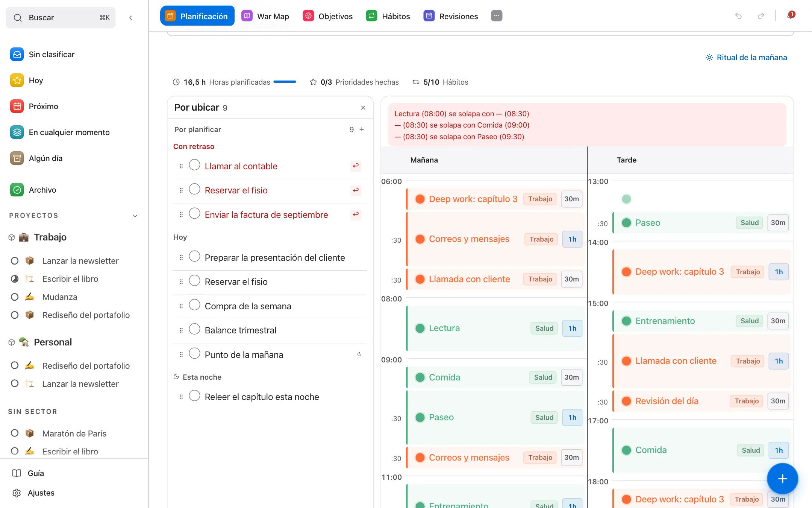This screenshot has width=812, height=508.
Task: Open Ritual de la mañana link
Action: pyautogui.click(x=746, y=57)
